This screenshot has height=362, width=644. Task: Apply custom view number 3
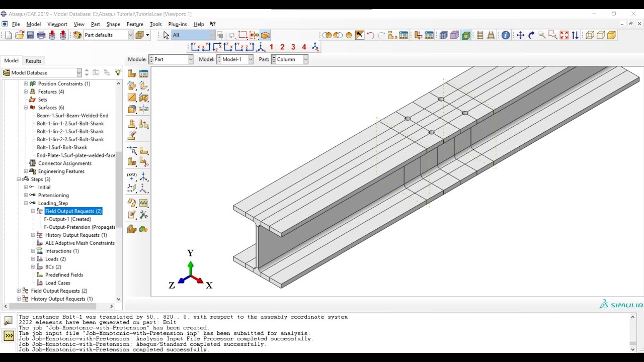[293, 47]
